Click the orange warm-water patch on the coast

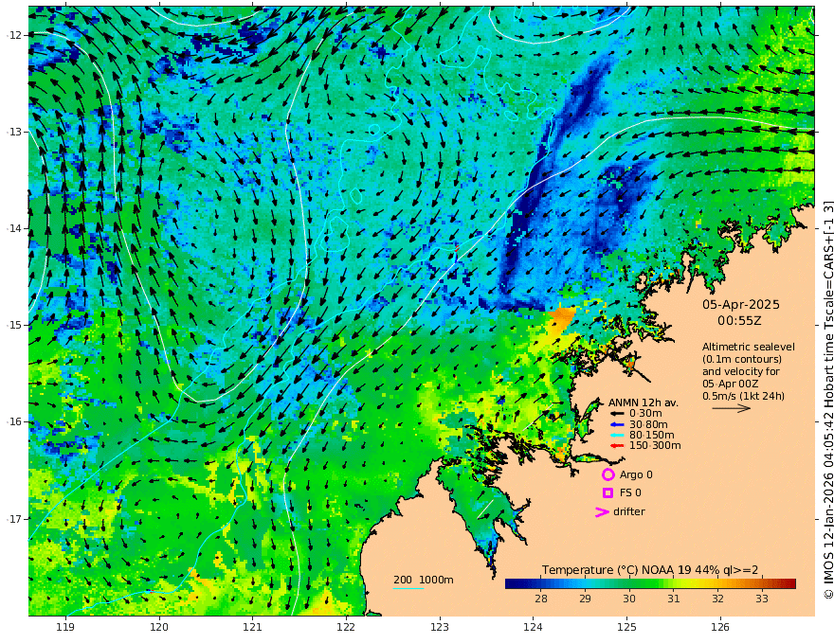(x=562, y=318)
